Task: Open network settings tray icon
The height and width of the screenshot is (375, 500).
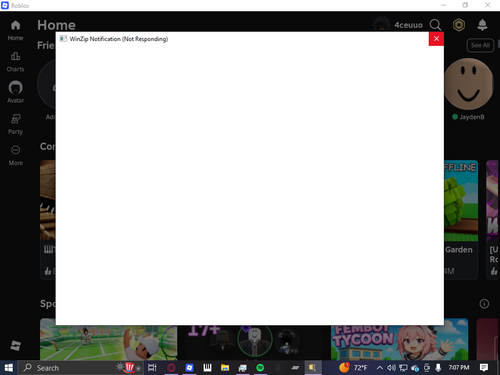Action: click(403, 368)
